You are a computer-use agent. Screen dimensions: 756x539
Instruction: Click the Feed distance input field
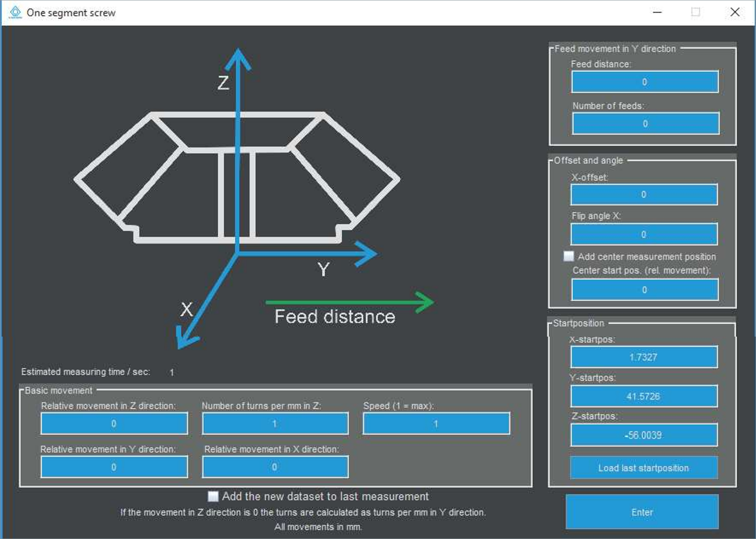tap(644, 82)
